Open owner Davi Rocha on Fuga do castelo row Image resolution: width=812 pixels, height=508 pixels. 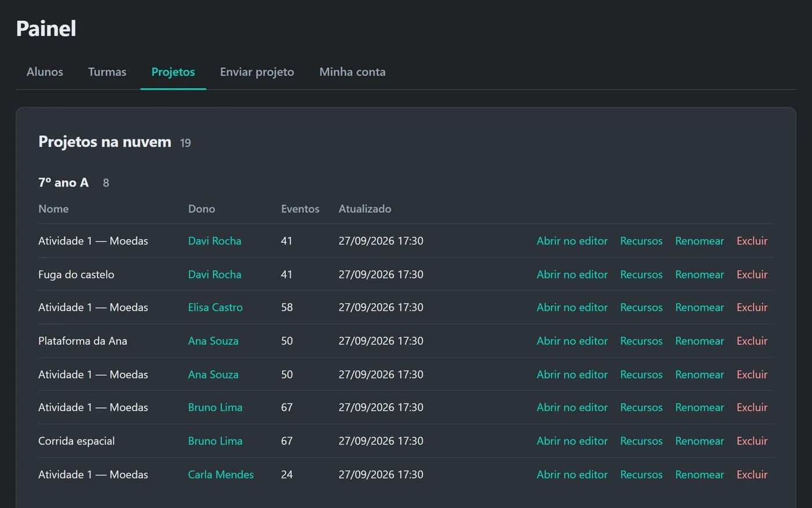pyautogui.click(x=215, y=275)
